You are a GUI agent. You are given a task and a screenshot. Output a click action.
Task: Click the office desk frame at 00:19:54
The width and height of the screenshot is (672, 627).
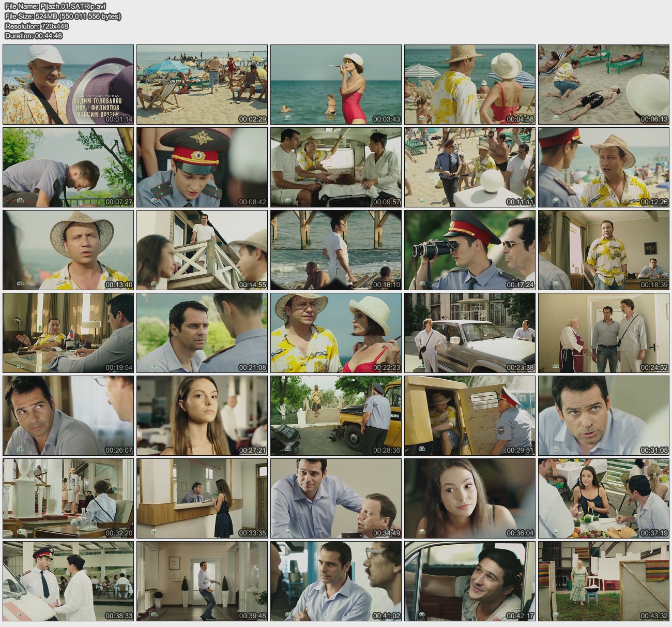(68, 333)
